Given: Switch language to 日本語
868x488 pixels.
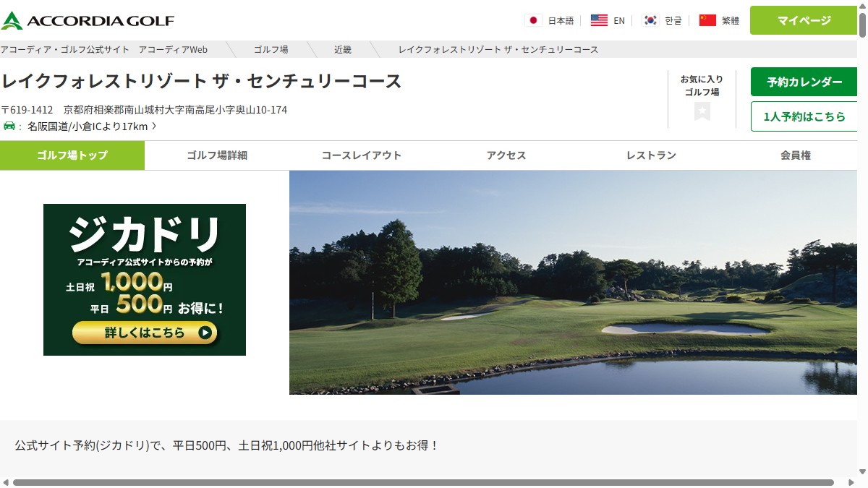Looking at the screenshot, I should (561, 20).
